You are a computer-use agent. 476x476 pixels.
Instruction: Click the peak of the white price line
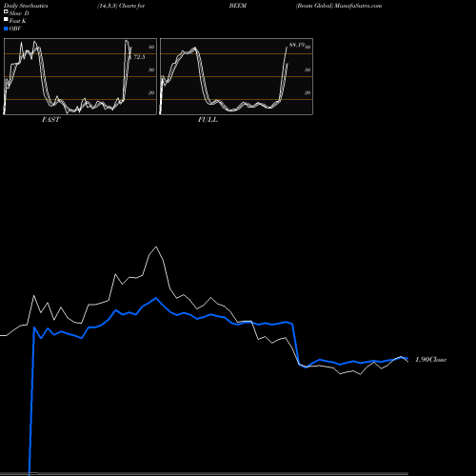(156, 247)
